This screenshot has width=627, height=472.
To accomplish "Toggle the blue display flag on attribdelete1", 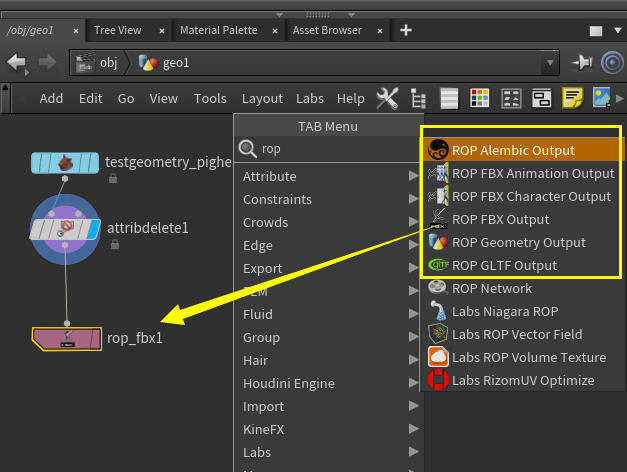I will tap(94, 229).
